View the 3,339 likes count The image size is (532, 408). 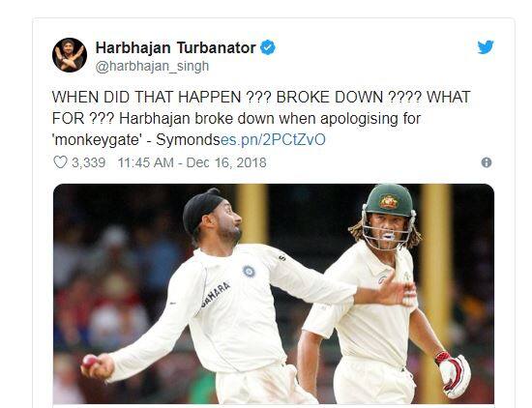pyautogui.click(x=89, y=162)
